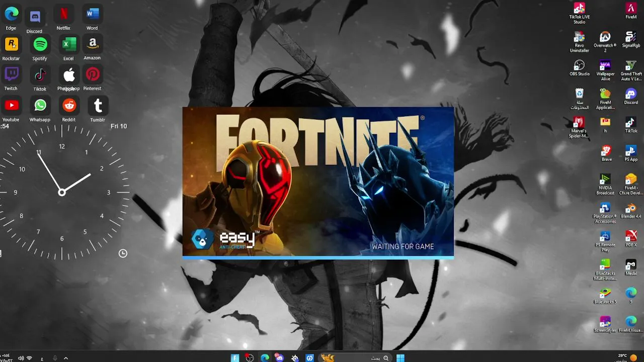Select the PS Remote Play desktop shortcut

(x=605, y=242)
